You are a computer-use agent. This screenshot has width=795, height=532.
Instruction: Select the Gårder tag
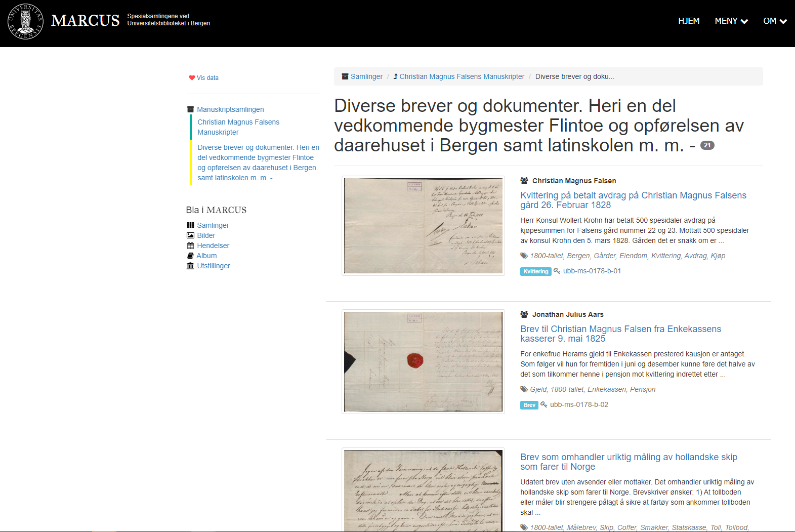click(x=605, y=256)
